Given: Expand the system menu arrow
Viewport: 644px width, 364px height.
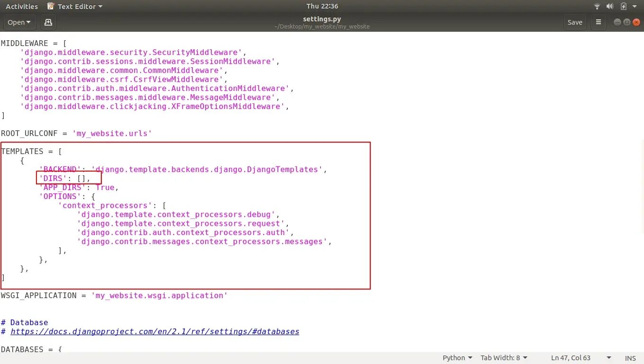Looking at the screenshot, I should [x=635, y=7].
